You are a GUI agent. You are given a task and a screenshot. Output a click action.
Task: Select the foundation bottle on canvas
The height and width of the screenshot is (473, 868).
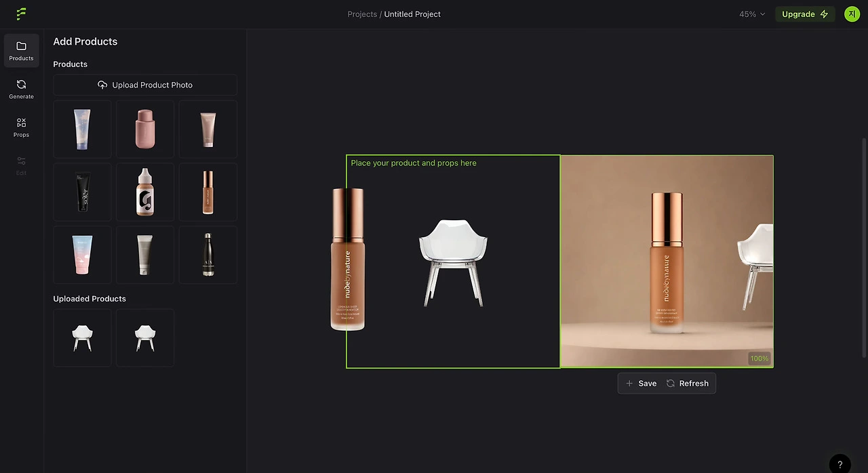click(x=348, y=260)
